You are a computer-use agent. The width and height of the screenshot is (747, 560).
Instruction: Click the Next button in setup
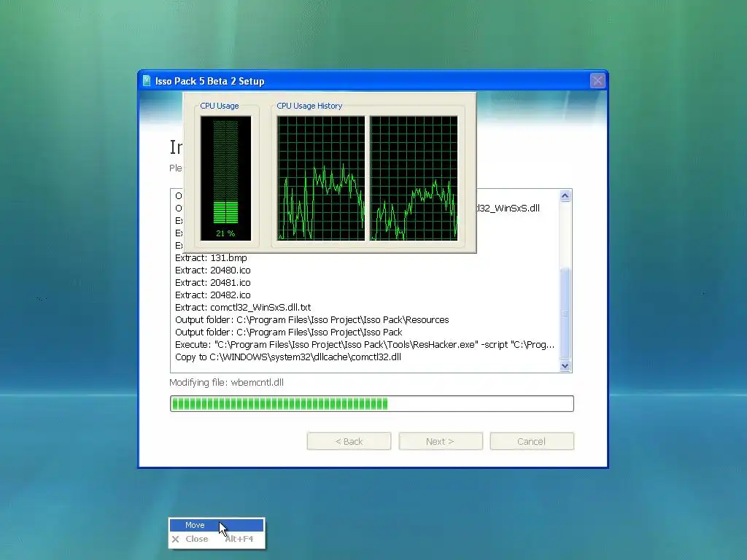click(440, 441)
